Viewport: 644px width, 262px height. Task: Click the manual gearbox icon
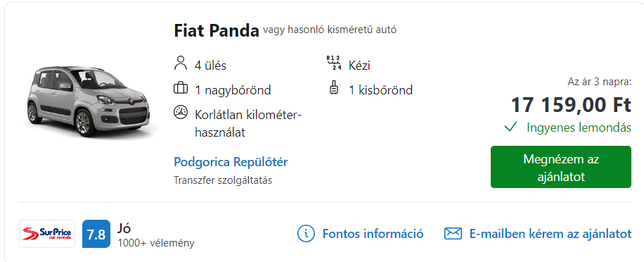tap(334, 63)
